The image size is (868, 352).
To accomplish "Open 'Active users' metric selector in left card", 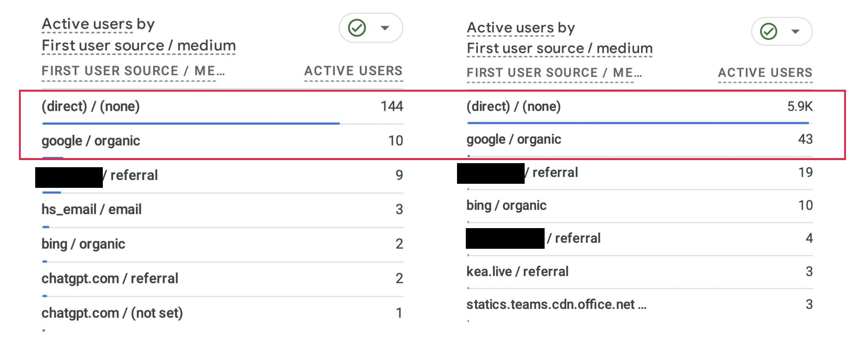I will [87, 24].
